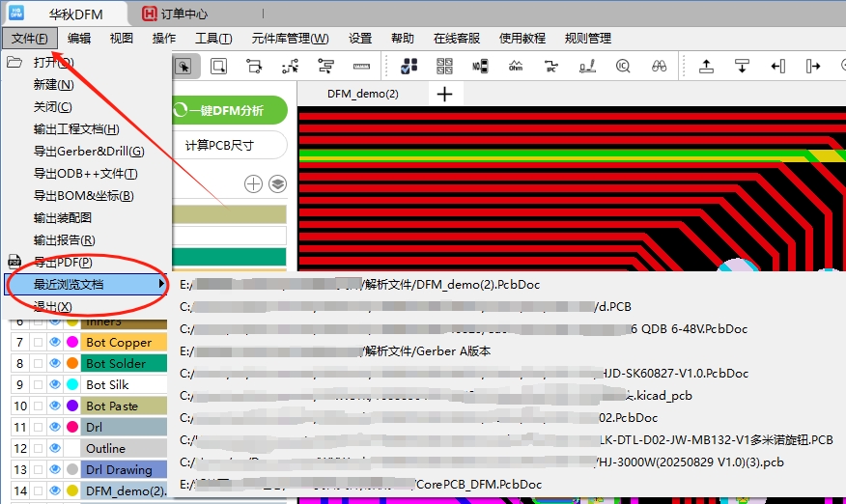Open the filter selection tool
Image resolution: width=846 pixels, height=504 pixels.
pyautogui.click(x=325, y=67)
